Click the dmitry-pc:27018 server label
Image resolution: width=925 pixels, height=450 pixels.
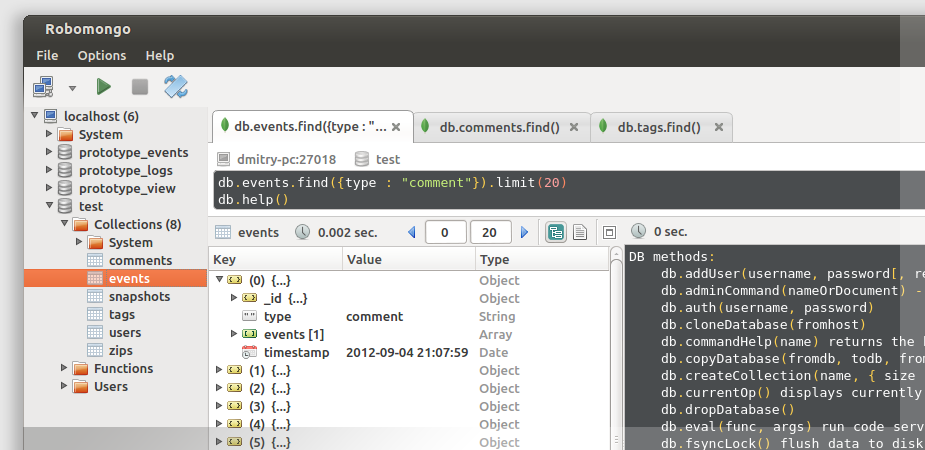(286, 159)
